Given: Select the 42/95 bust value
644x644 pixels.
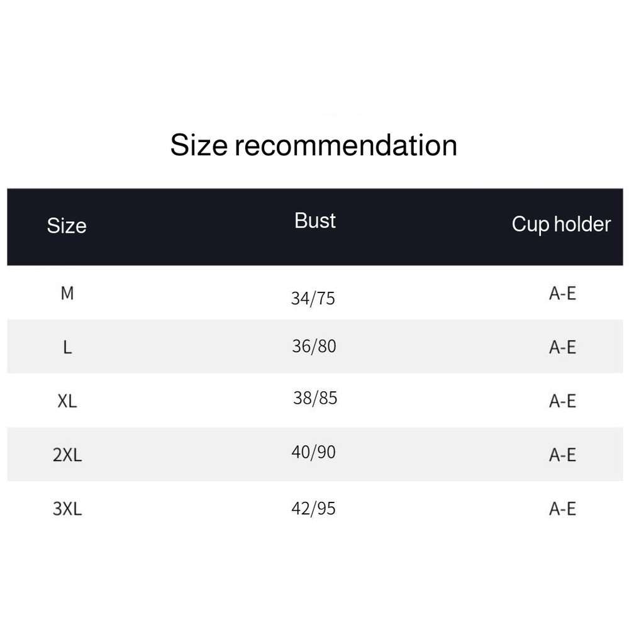Looking at the screenshot, I should coord(313,508).
